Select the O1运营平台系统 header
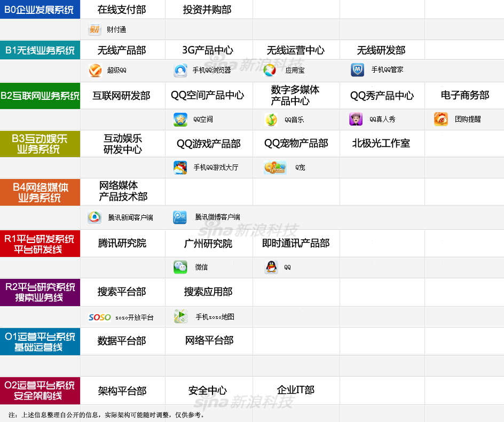The image size is (504, 422). tap(40, 341)
